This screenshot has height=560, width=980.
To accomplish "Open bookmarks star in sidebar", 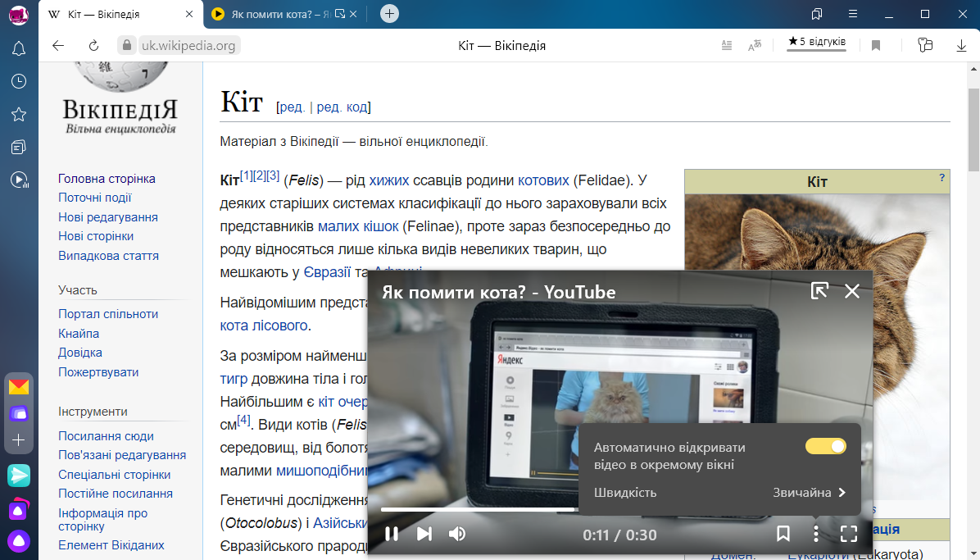I will 19,115.
